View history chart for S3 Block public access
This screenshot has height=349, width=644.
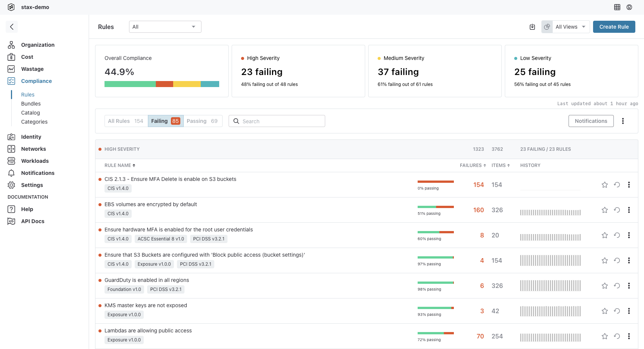tap(550, 260)
